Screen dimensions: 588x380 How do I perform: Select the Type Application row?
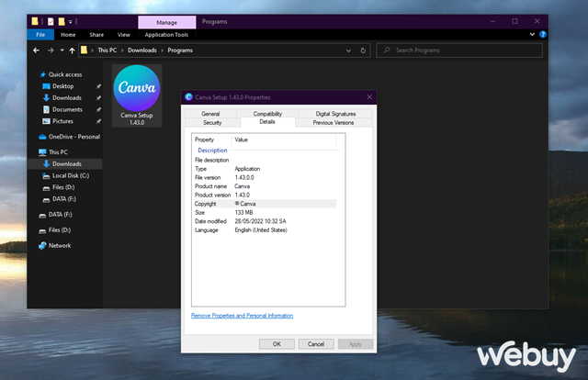click(265, 169)
